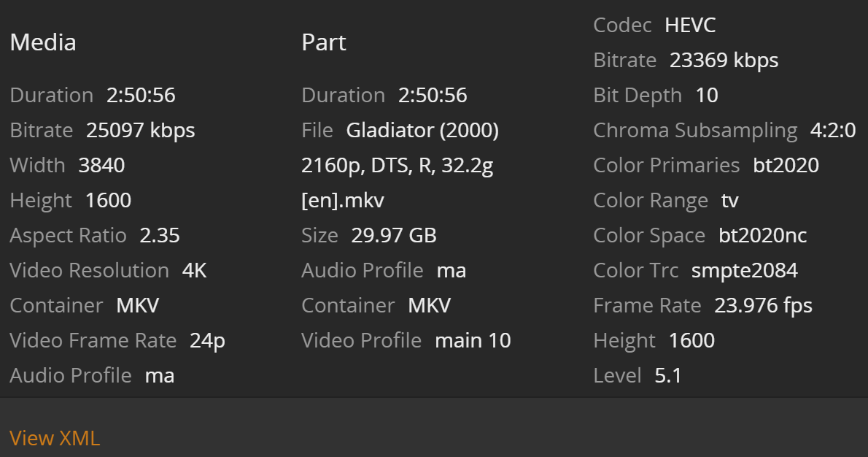Select the Gladiator (2000) file name
The height and width of the screenshot is (457, 868).
422,131
